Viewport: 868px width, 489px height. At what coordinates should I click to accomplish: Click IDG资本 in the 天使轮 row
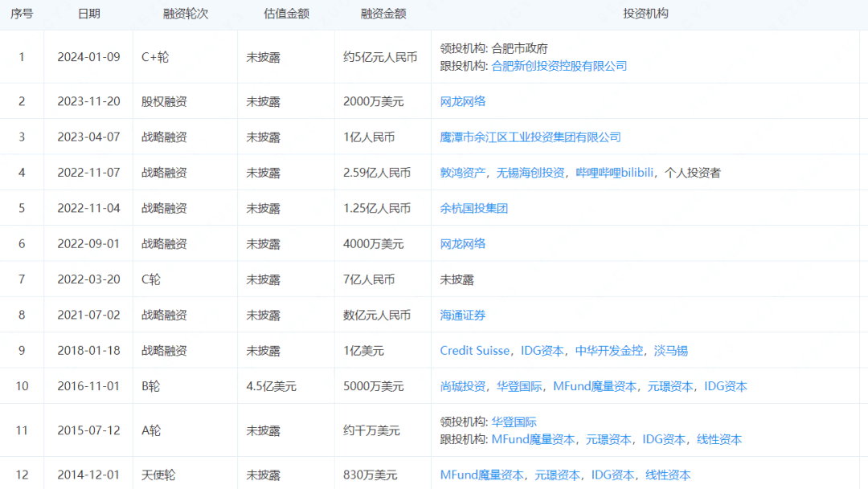coord(612,475)
